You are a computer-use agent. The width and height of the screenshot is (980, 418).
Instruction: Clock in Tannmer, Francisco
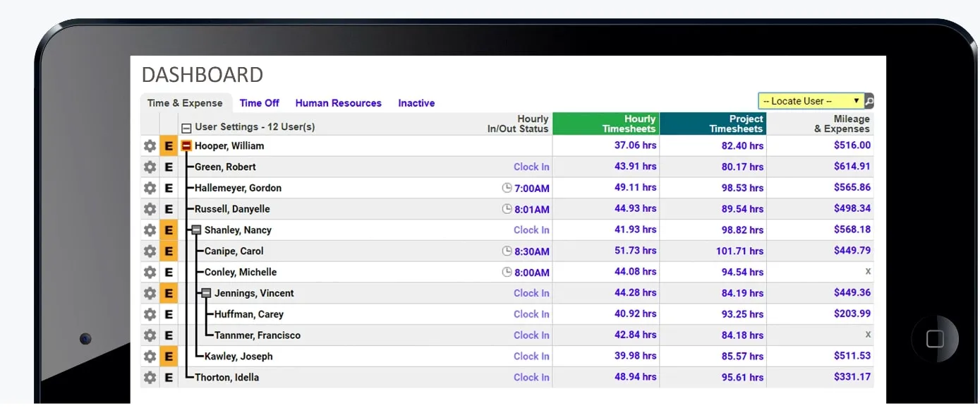pyautogui.click(x=531, y=335)
